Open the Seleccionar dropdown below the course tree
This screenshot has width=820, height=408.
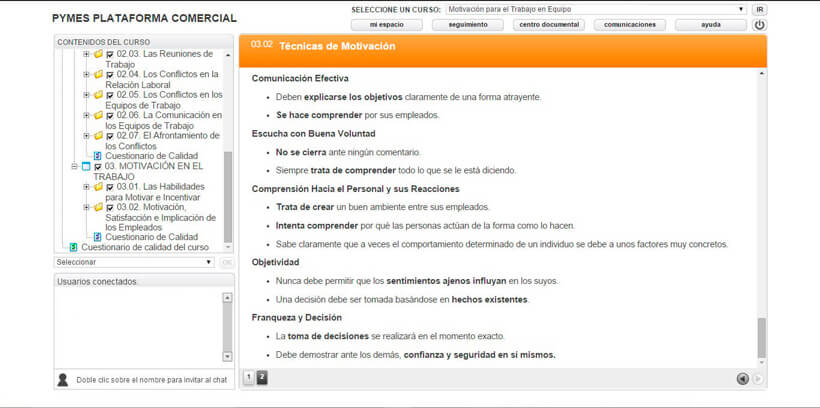(x=134, y=262)
